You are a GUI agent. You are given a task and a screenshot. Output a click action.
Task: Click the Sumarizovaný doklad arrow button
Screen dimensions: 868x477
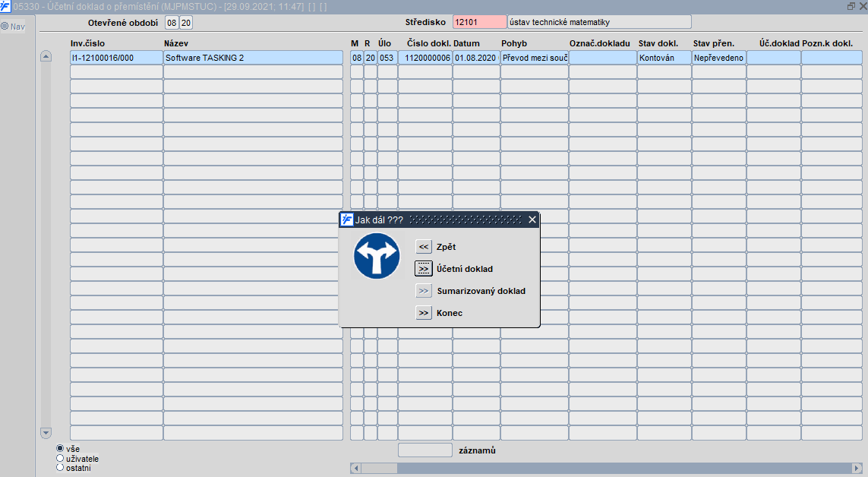point(424,291)
